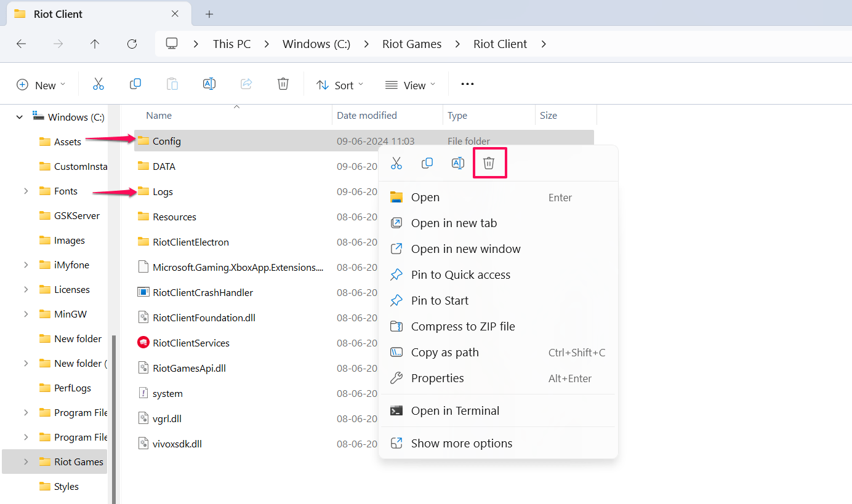This screenshot has height=504, width=852.
Task: Select the RiotClientElectron folder
Action: [x=190, y=242]
